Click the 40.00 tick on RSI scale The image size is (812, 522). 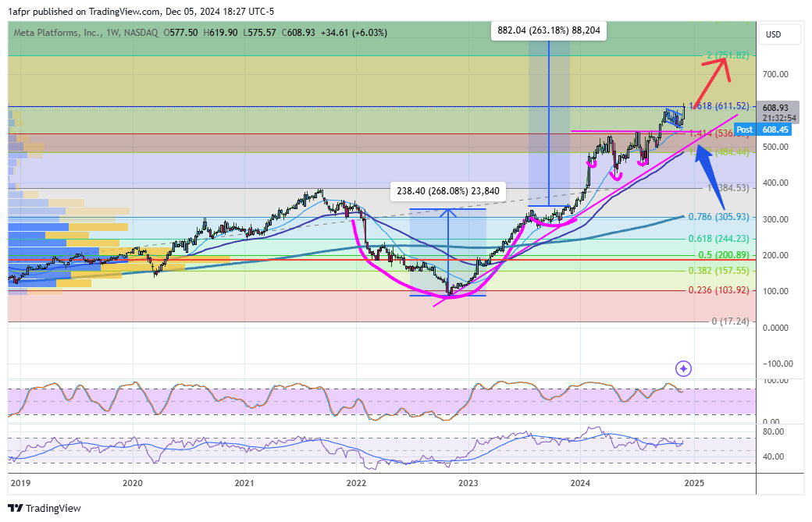click(x=773, y=456)
